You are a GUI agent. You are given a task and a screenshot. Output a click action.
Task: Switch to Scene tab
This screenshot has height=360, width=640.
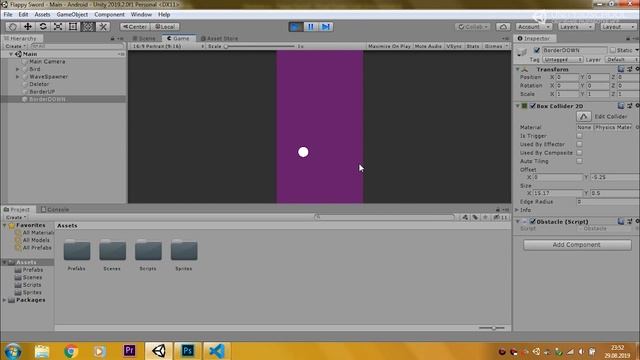point(144,38)
